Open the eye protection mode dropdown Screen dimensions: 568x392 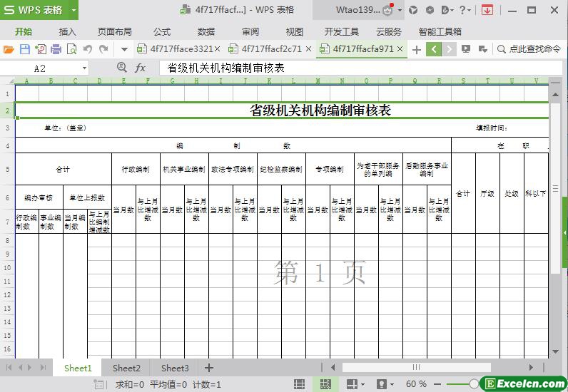pyautogui.click(x=385, y=384)
